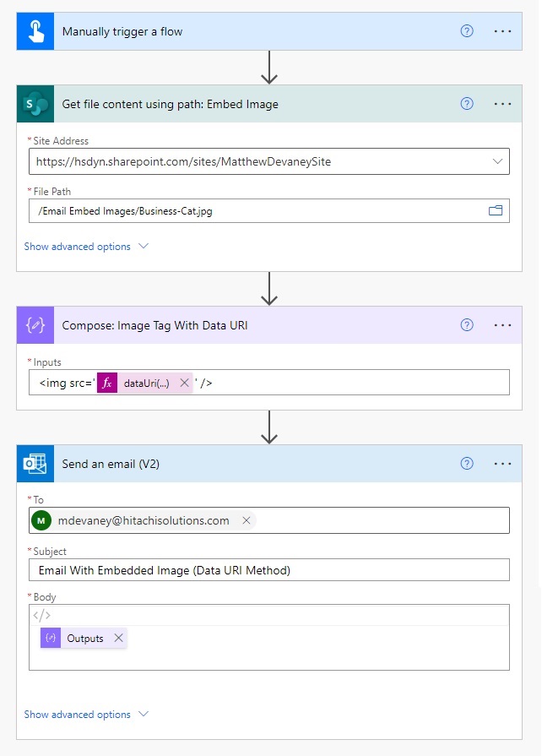Open the menu on Manually trigger a flow

pyautogui.click(x=503, y=30)
